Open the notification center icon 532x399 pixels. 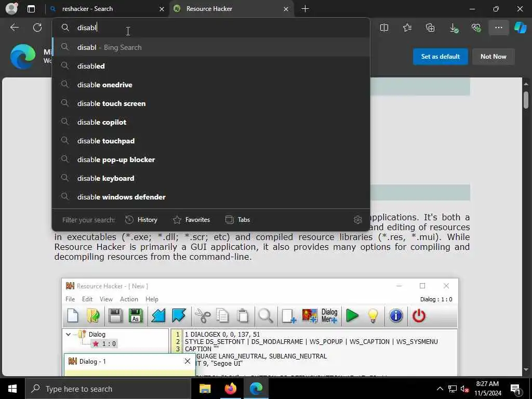515,389
